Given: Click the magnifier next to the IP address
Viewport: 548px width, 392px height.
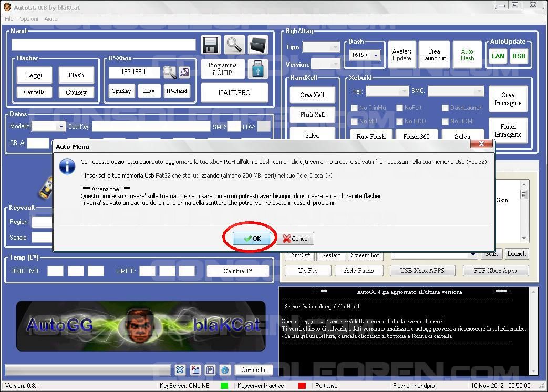Looking at the screenshot, I should [x=169, y=72].
